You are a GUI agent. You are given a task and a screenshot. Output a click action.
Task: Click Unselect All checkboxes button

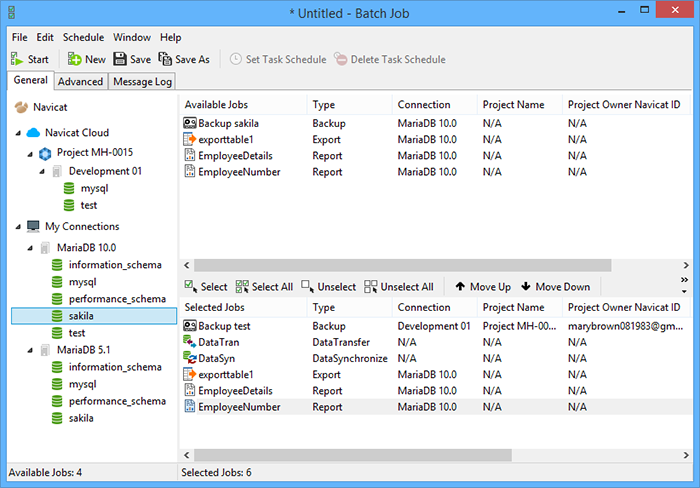pyautogui.click(x=371, y=286)
